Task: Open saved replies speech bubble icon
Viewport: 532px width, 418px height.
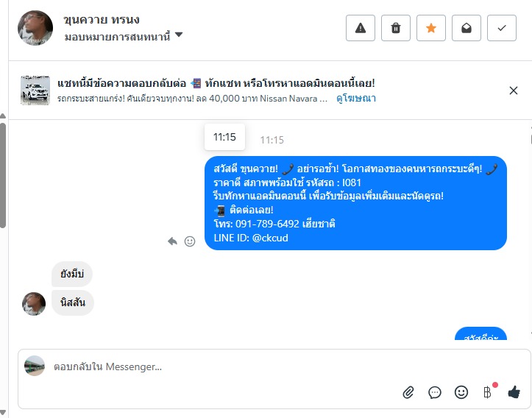Action: (x=435, y=392)
